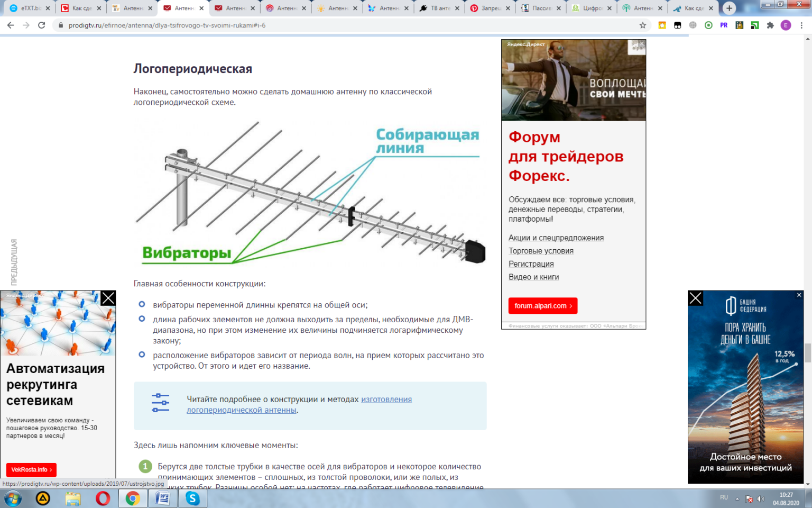This screenshot has height=508, width=812.
Task: Bookmark this page with the star
Action: coord(643,25)
